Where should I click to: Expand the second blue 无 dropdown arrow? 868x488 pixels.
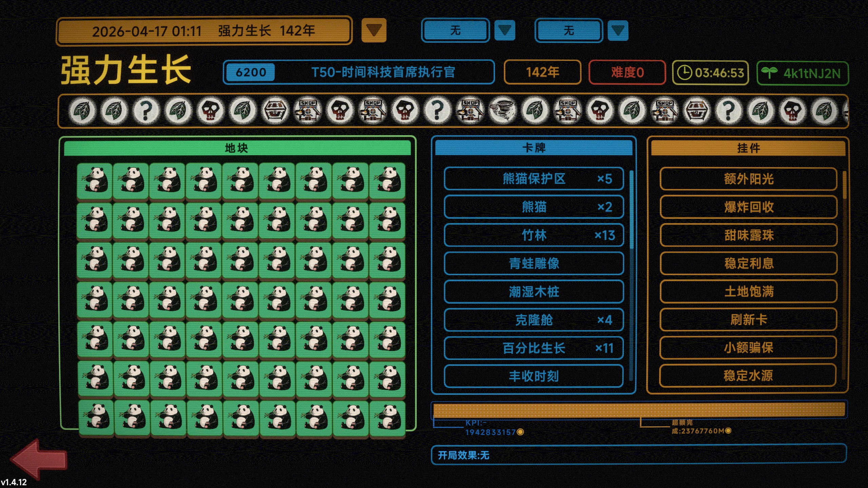pyautogui.click(x=617, y=30)
